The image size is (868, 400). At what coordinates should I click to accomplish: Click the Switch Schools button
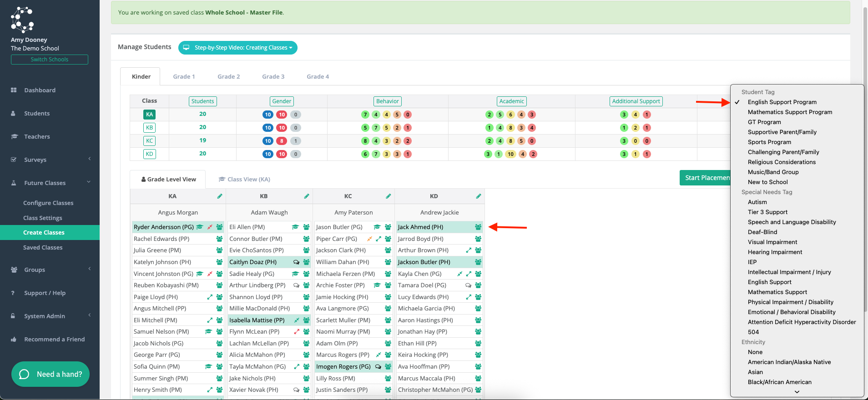50,60
